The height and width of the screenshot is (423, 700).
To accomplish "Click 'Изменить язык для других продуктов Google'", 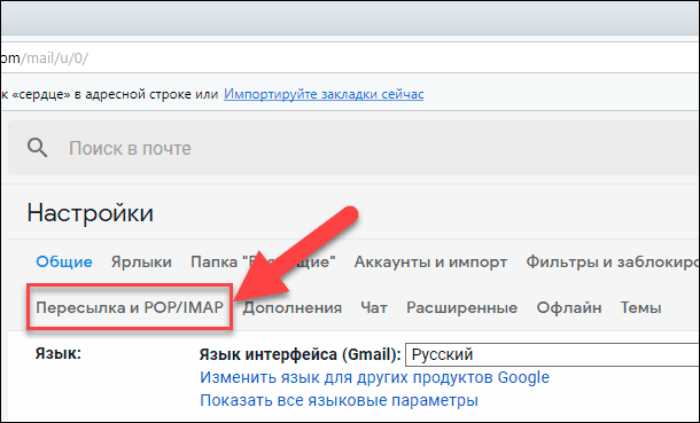I will [x=375, y=377].
